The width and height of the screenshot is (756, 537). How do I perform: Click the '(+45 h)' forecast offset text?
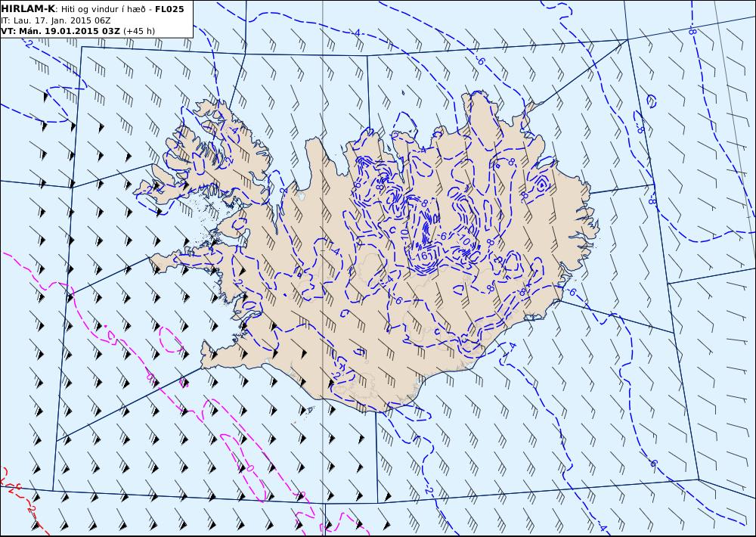(139, 31)
